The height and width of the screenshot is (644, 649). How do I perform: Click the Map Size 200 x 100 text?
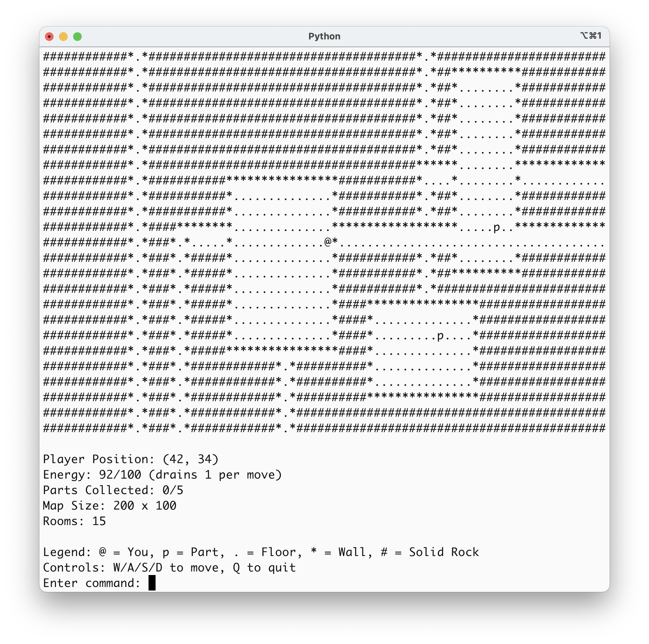[x=109, y=506]
